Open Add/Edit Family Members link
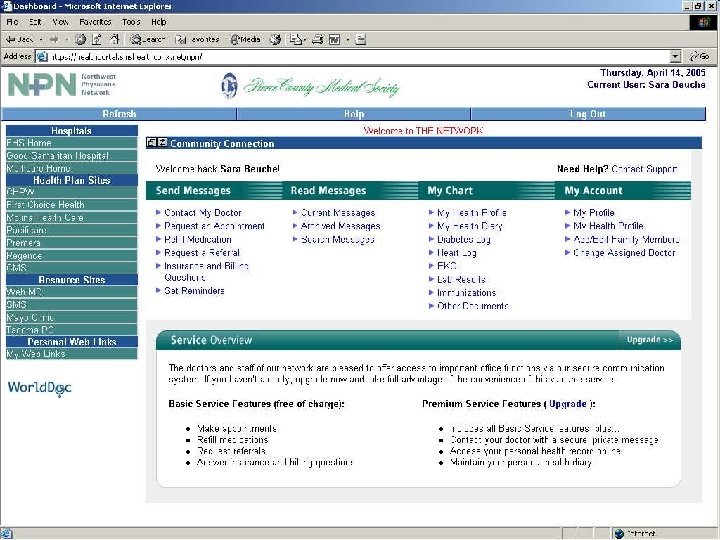 626,239
